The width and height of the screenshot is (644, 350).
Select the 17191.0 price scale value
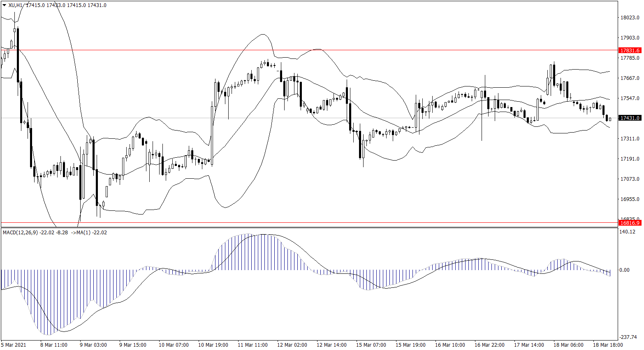coord(630,159)
